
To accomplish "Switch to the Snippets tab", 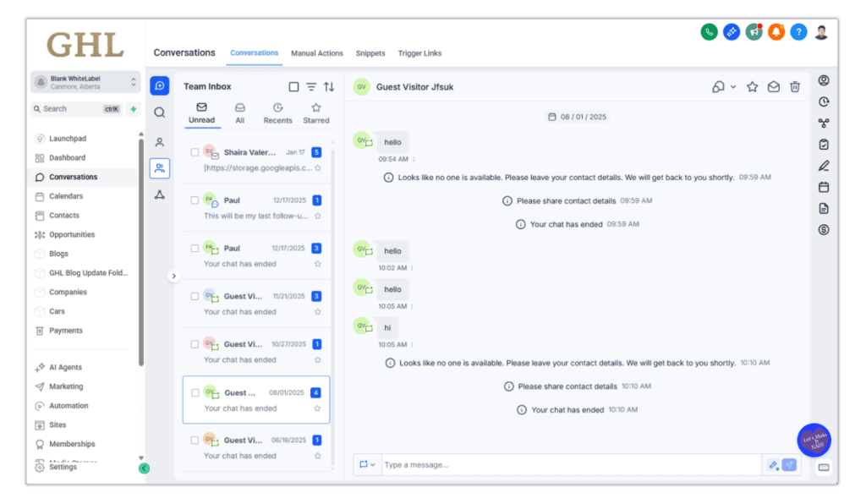I will pos(370,53).
